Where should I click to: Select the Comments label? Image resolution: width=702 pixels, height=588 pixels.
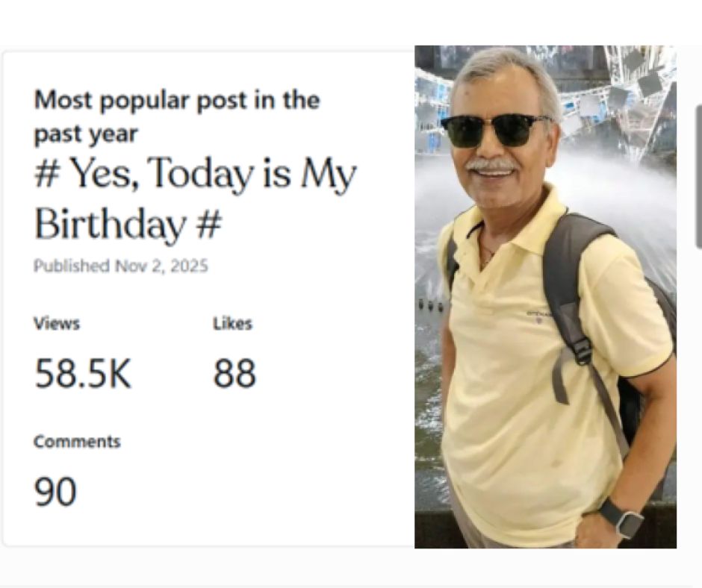pyautogui.click(x=77, y=441)
